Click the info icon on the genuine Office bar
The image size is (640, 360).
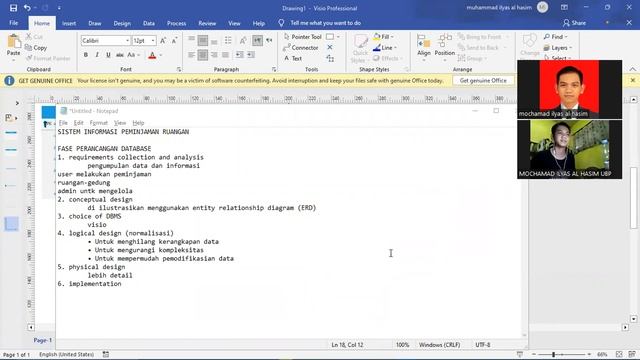click(9, 81)
